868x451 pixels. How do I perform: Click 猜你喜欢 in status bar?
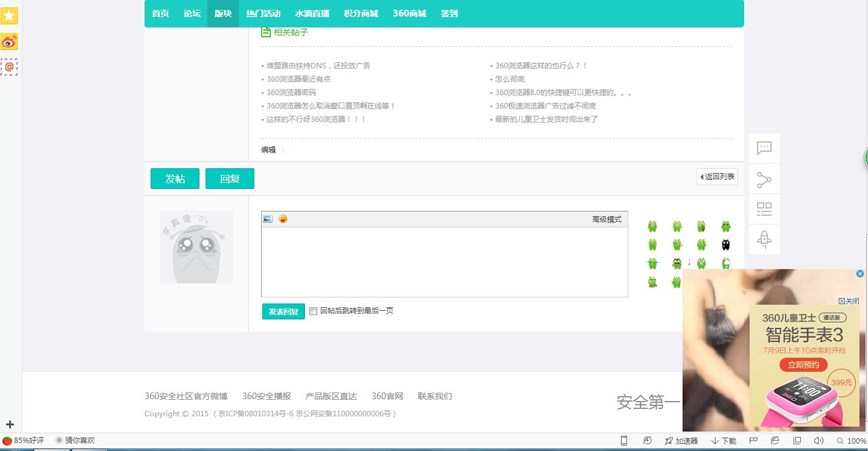coord(75,440)
